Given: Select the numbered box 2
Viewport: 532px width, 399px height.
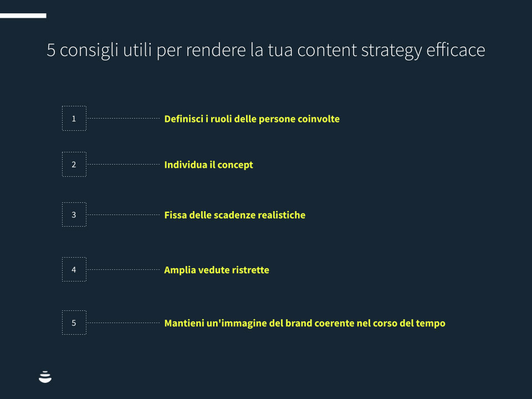Looking at the screenshot, I should tap(74, 165).
